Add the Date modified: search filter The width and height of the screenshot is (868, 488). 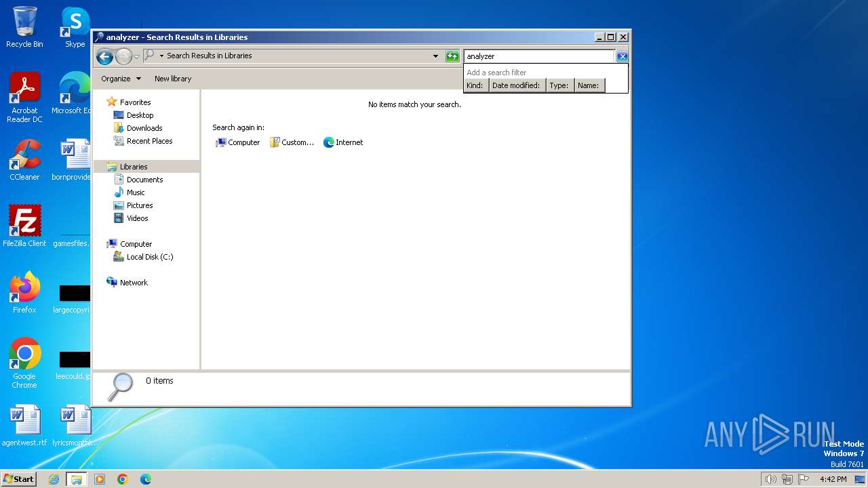point(516,85)
